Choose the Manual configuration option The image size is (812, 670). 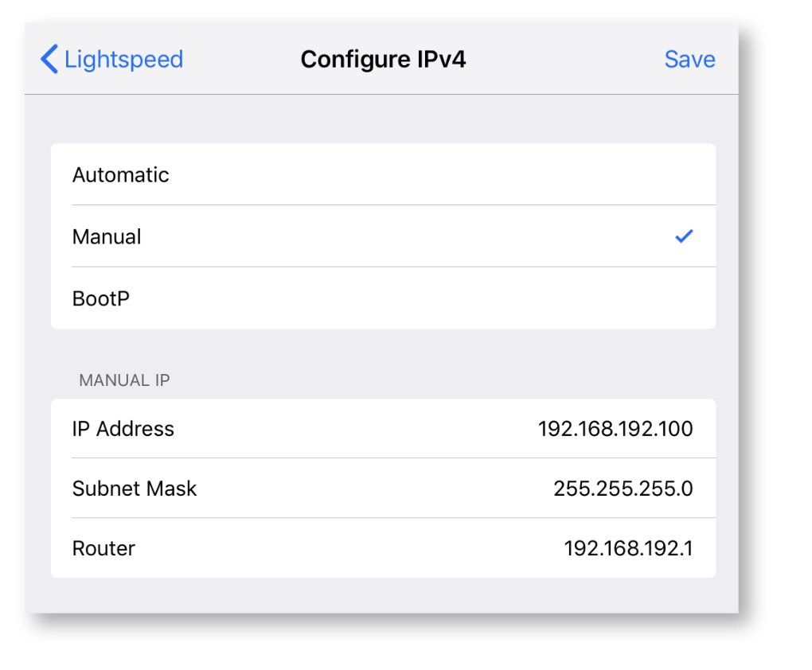[x=107, y=237]
